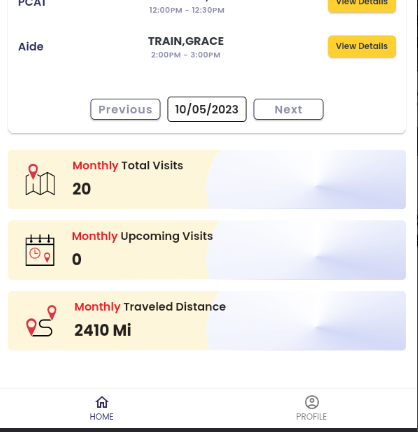The height and width of the screenshot is (432, 418).
Task: Click the calendar icon for upcoming visits
Action: [x=40, y=250]
